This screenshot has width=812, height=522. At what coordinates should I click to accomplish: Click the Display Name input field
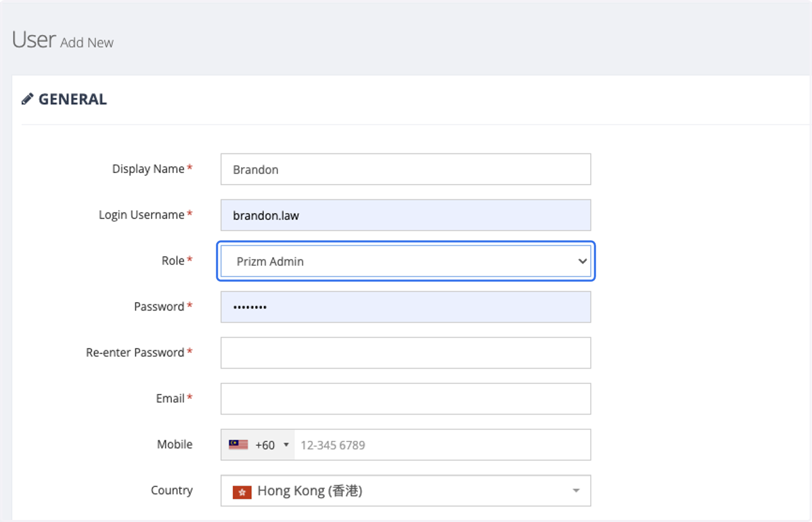point(405,169)
